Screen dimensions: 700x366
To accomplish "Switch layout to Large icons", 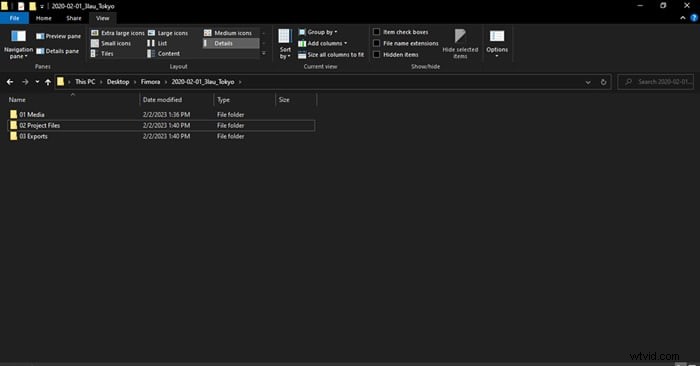I will [168, 33].
